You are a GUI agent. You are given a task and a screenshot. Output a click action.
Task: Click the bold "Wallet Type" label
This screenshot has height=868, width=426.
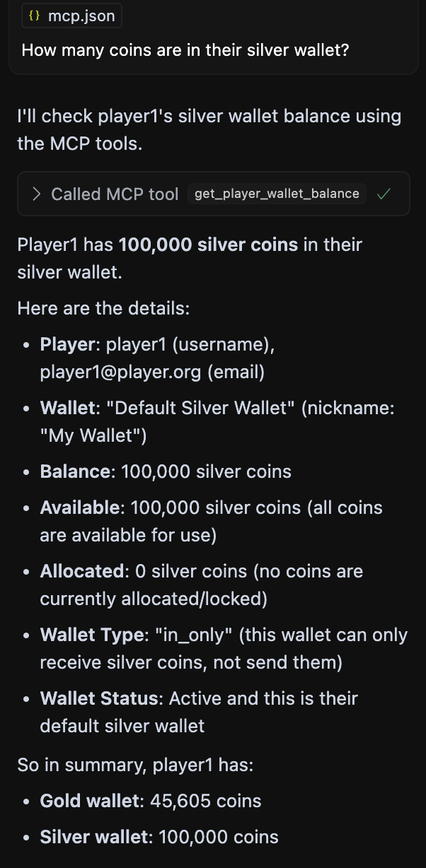(x=92, y=635)
